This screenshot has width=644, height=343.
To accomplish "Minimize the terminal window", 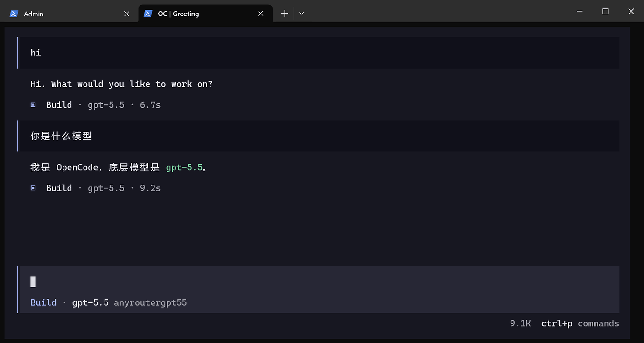I will pyautogui.click(x=580, y=11).
